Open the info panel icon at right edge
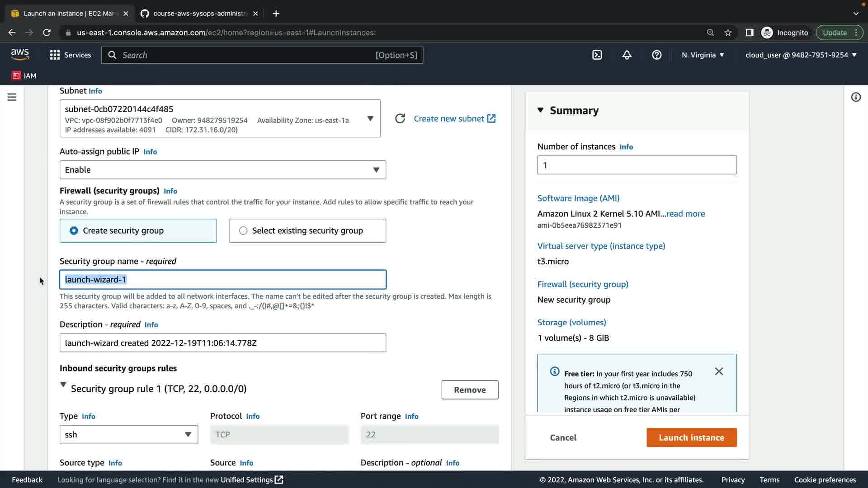Screen dimensions: 868x488 [x=855, y=97]
